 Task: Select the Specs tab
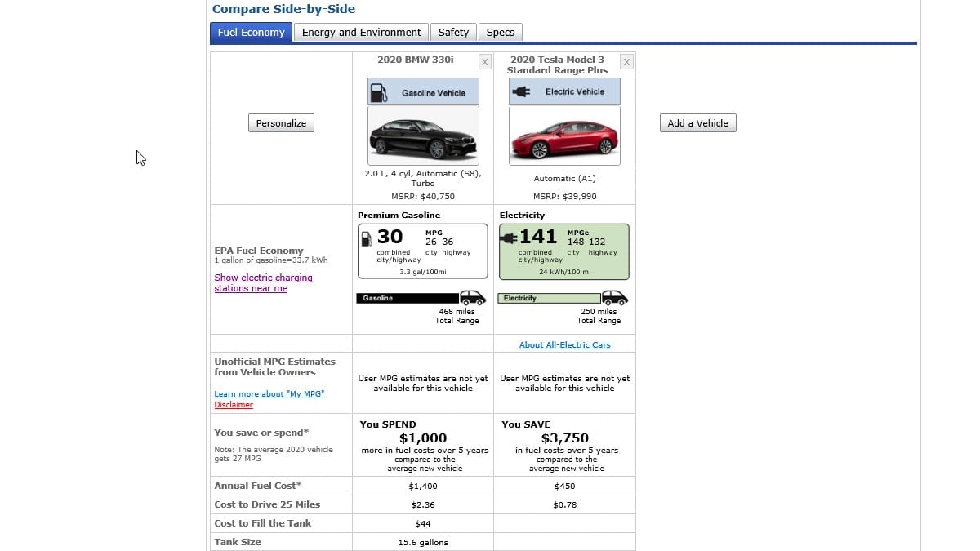(x=500, y=33)
